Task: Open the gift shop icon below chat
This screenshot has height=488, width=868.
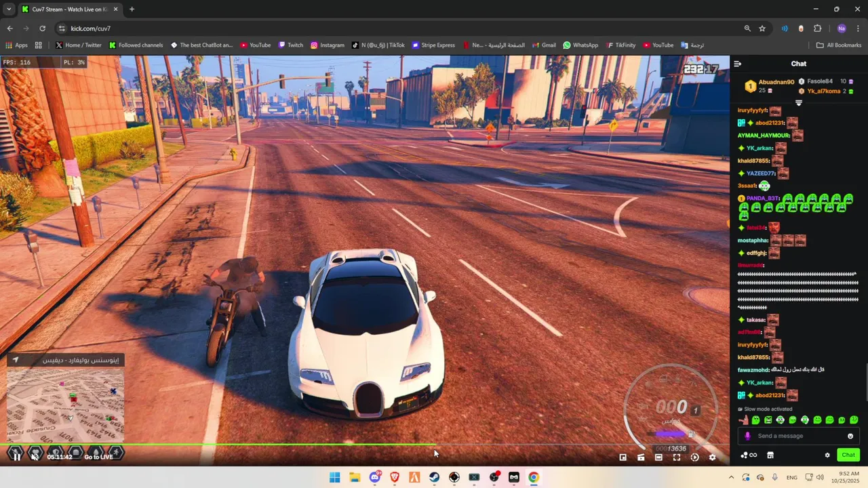Action: point(770,455)
